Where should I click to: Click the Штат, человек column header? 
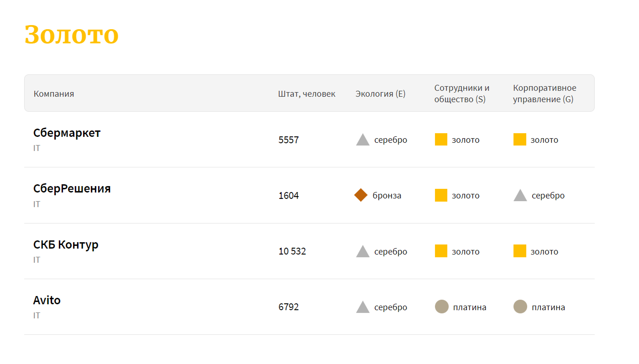pos(306,94)
